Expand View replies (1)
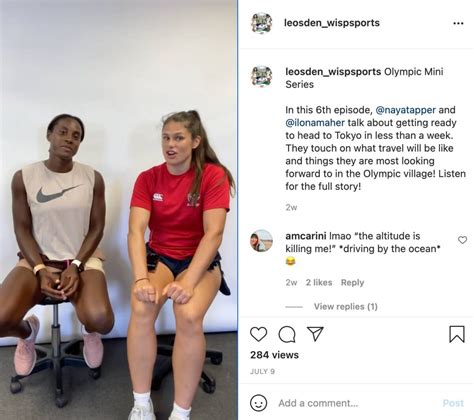 click(345, 306)
